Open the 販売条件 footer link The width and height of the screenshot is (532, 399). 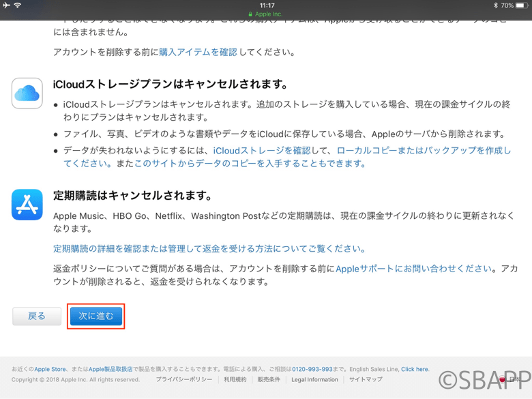pyautogui.click(x=269, y=379)
